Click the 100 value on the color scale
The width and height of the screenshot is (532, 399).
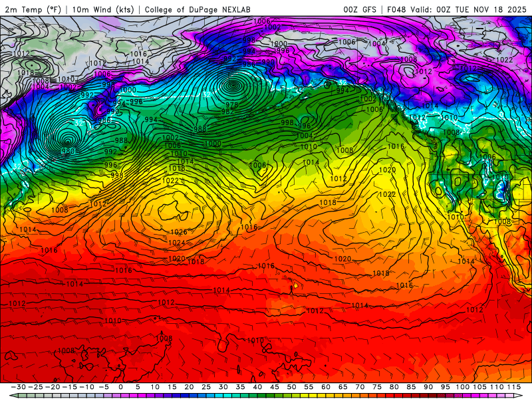click(462, 387)
